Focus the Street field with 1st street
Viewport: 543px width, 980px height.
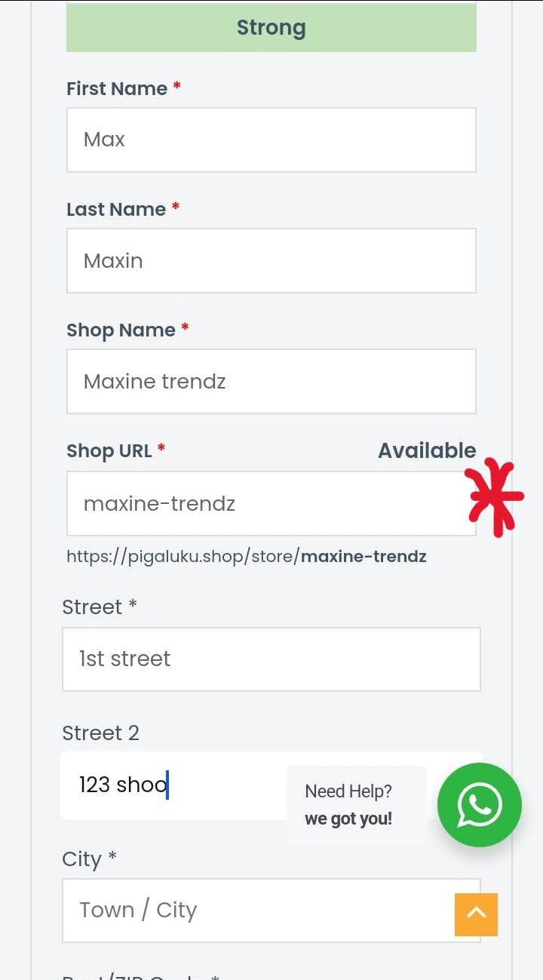[271, 659]
